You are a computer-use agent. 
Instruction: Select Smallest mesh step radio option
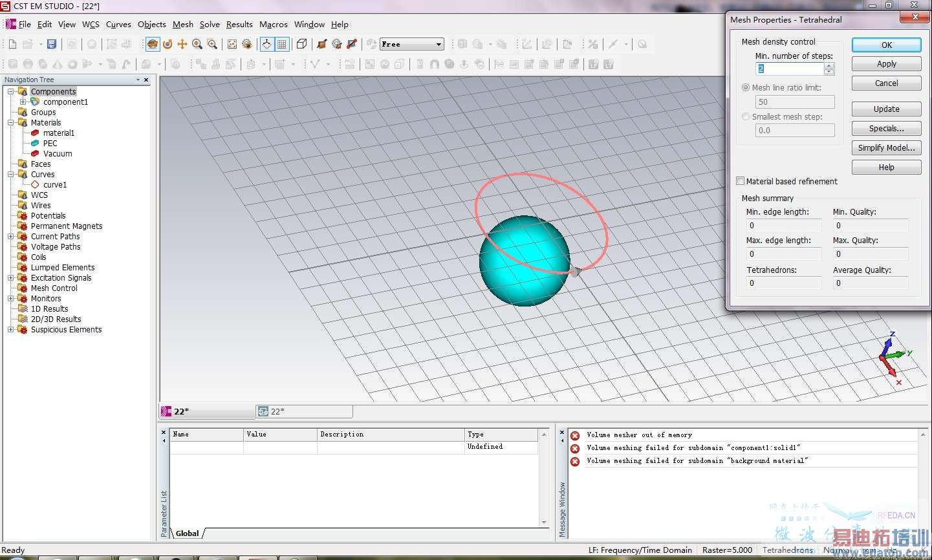[x=746, y=116]
